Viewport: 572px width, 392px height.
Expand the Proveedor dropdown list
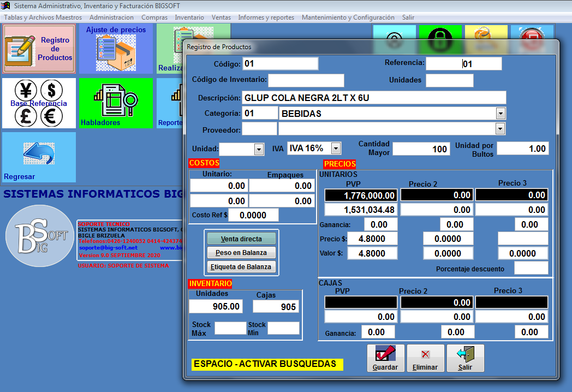pyautogui.click(x=500, y=129)
